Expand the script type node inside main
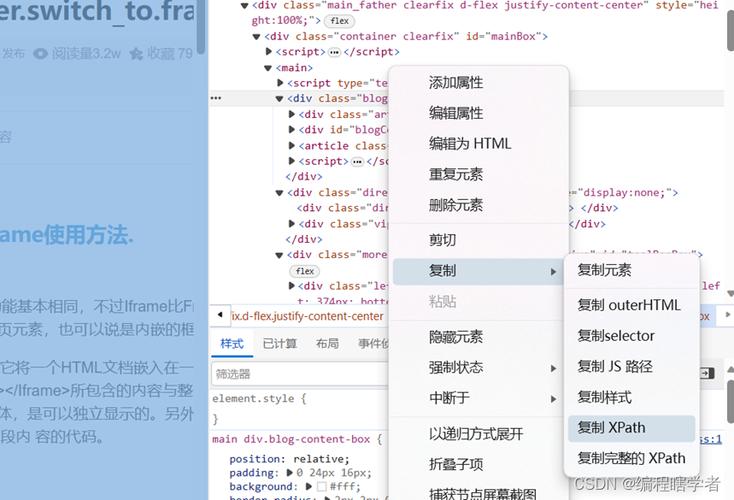This screenshot has width=734, height=500. [280, 83]
